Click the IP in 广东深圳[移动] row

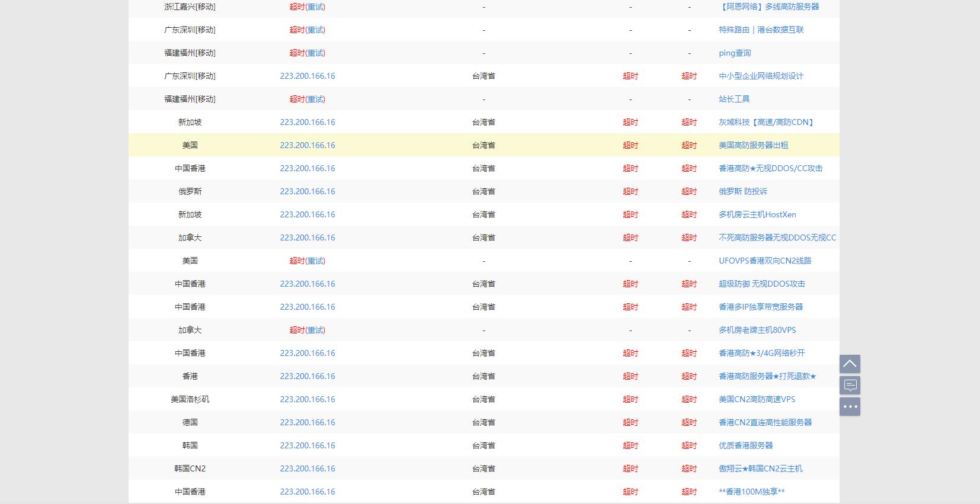pyautogui.click(x=308, y=76)
